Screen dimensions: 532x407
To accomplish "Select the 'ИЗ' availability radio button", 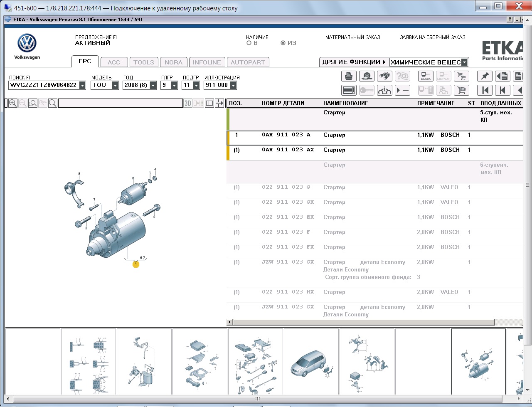I will (283, 43).
